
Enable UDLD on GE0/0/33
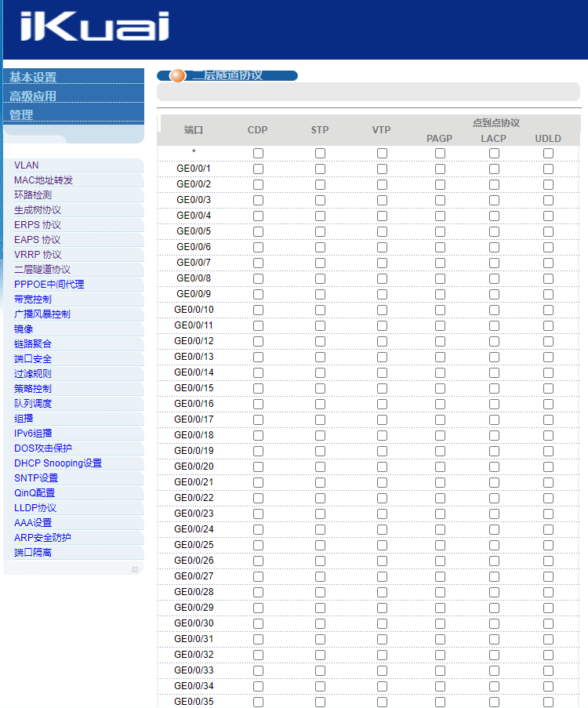[548, 670]
